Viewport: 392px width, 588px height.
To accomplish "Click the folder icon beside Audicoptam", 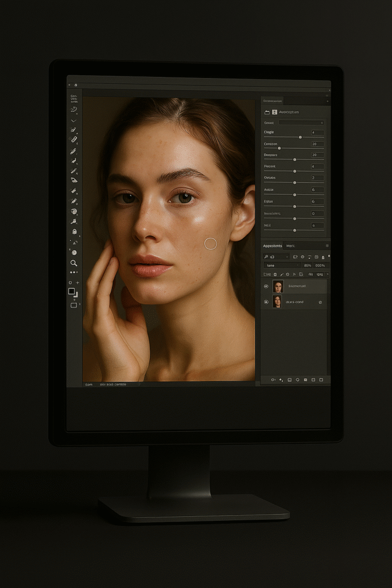I will 267,112.
